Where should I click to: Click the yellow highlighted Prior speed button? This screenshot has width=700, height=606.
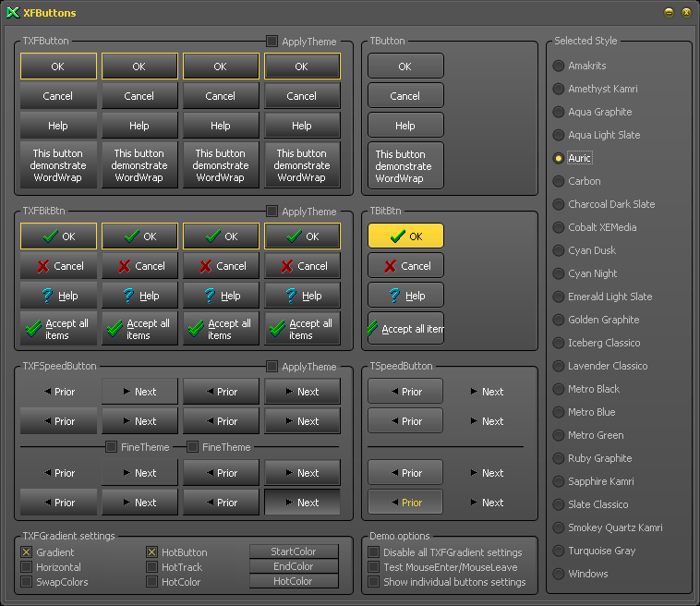(405, 503)
